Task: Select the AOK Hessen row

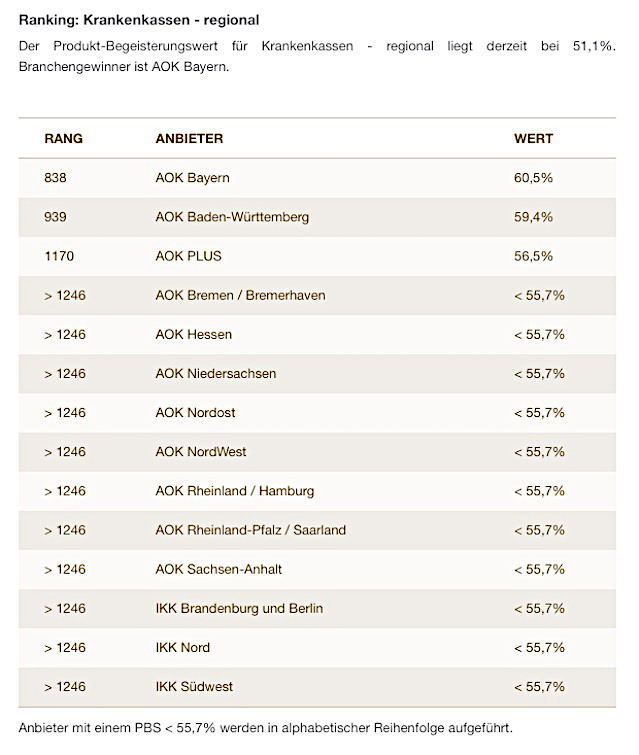Action: [193, 334]
